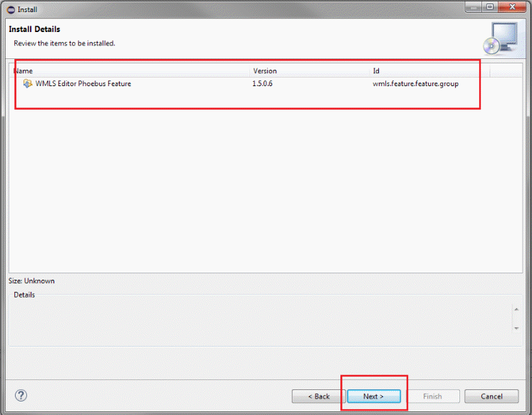532x415 pixels.
Task: Minimize the Install dialog window
Action: coord(474,7)
